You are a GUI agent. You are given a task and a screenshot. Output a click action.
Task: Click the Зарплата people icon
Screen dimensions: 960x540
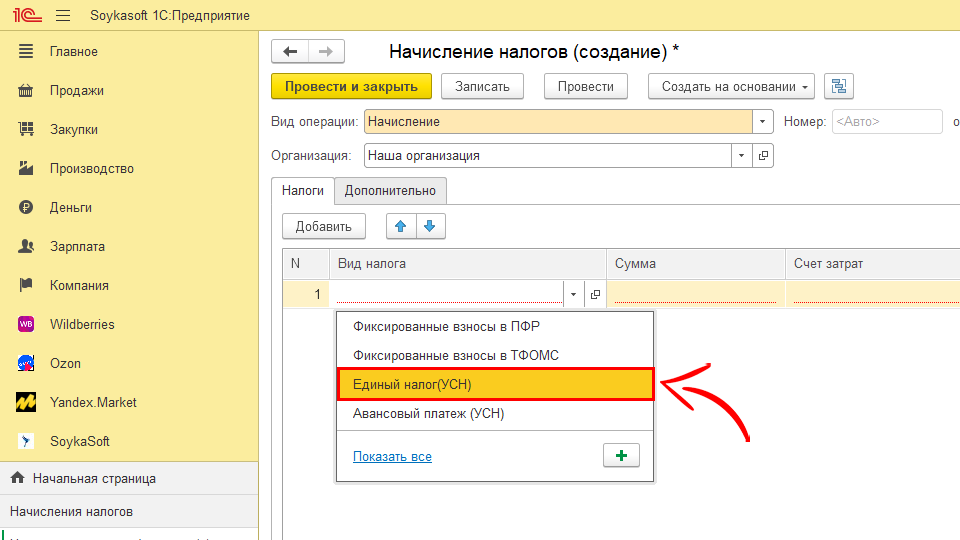pyautogui.click(x=26, y=246)
